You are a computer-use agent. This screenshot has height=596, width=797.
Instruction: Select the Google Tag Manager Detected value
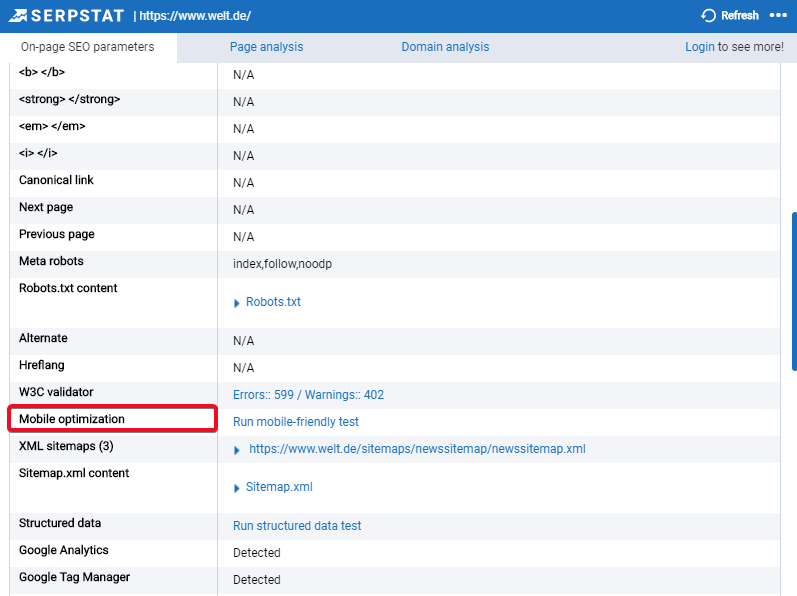257,580
